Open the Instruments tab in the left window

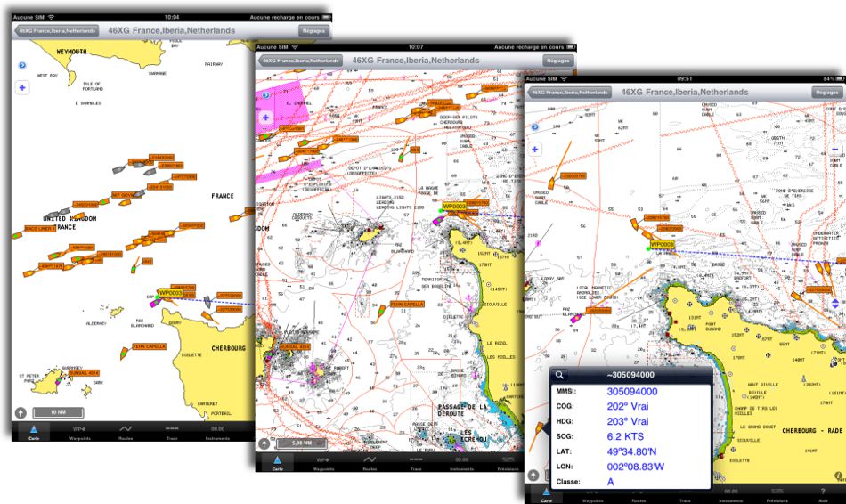point(217,432)
